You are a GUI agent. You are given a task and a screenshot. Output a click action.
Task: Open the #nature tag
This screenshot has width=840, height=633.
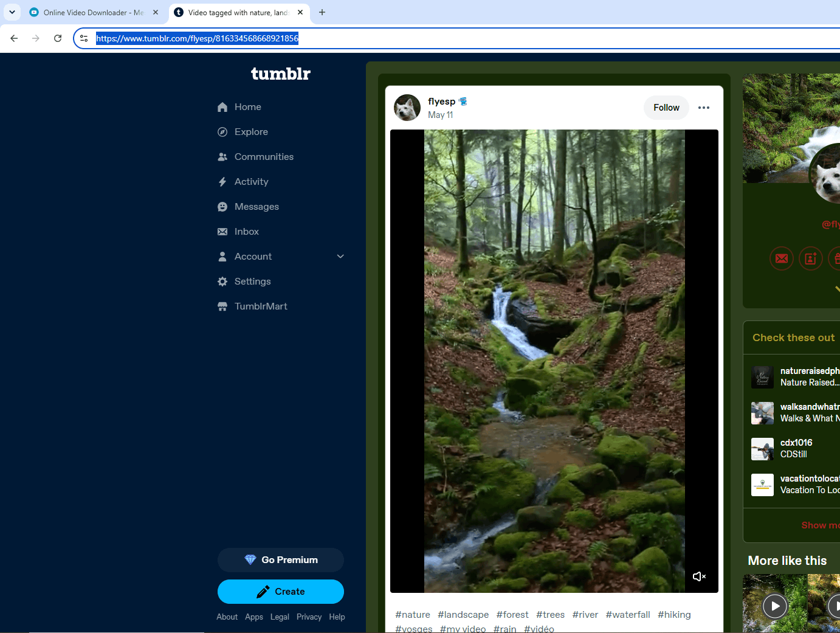coord(413,615)
